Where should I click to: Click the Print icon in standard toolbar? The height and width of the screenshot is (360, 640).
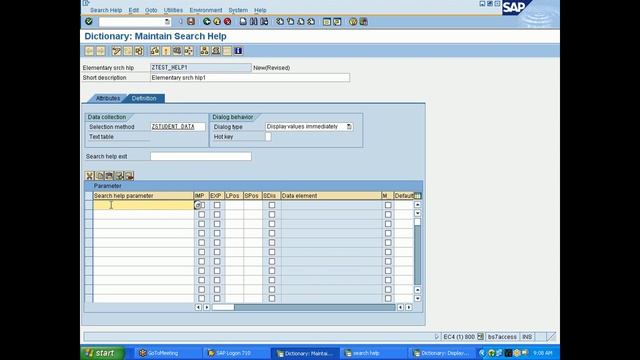(243, 22)
